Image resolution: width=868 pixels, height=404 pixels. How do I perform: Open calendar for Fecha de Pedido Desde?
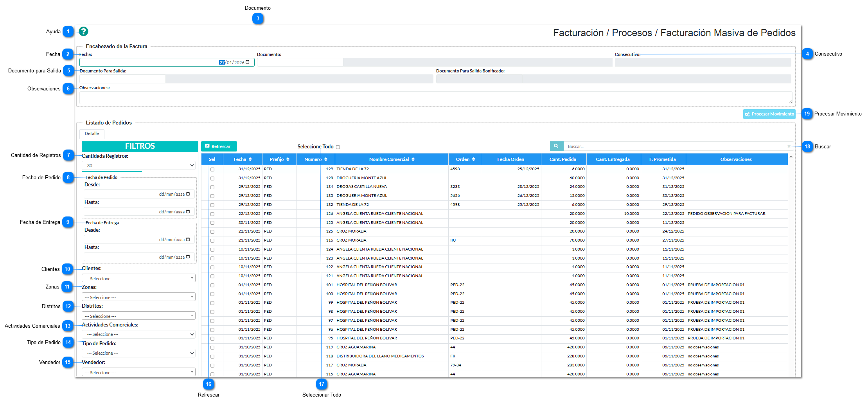(188, 194)
